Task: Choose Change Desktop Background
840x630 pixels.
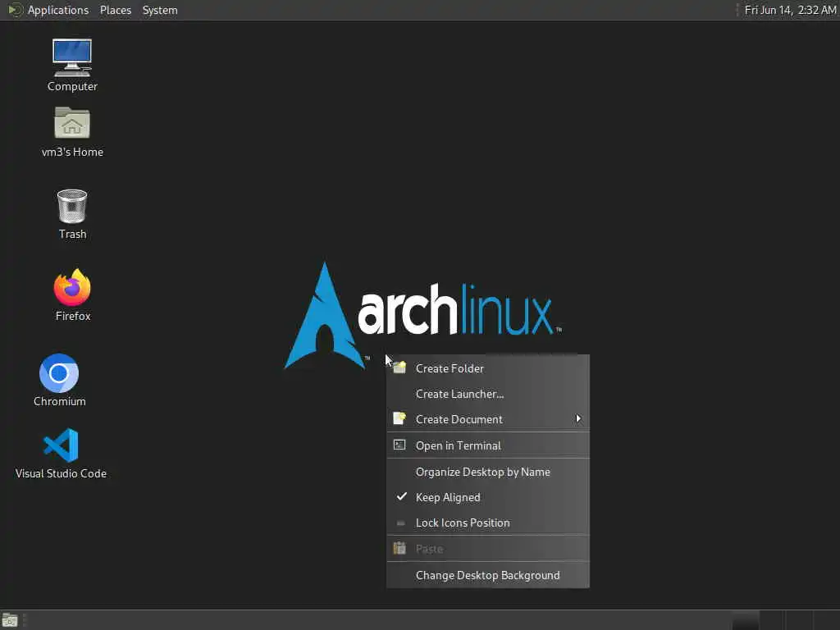Action: pyautogui.click(x=487, y=575)
